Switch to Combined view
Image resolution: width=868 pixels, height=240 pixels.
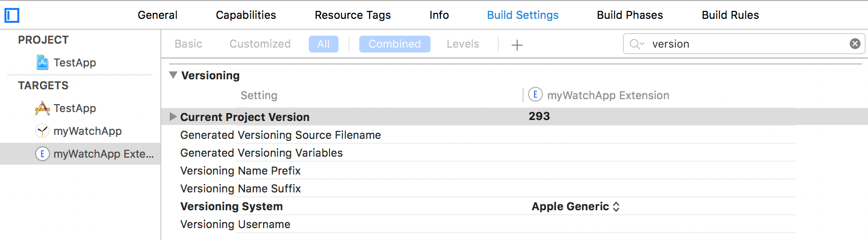(394, 44)
